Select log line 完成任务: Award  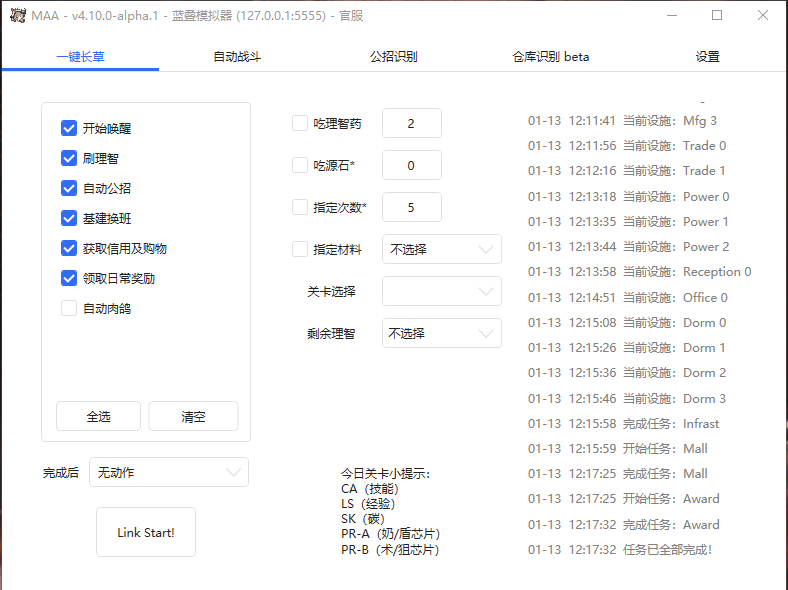[624, 525]
